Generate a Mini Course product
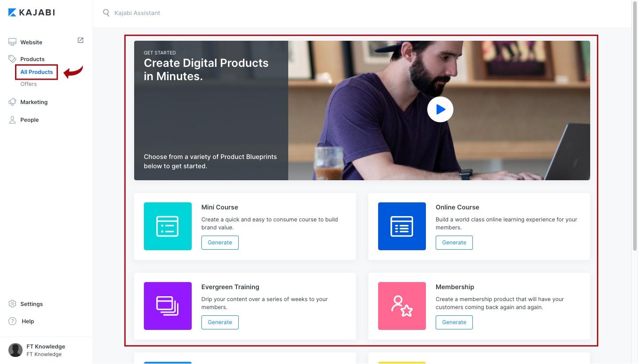 click(220, 242)
